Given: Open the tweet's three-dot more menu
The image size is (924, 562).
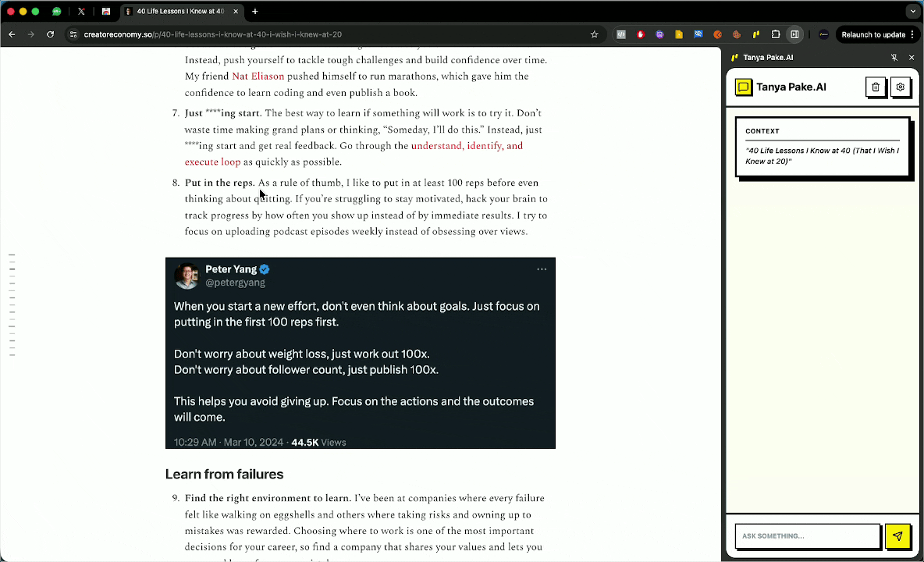Looking at the screenshot, I should click(542, 269).
